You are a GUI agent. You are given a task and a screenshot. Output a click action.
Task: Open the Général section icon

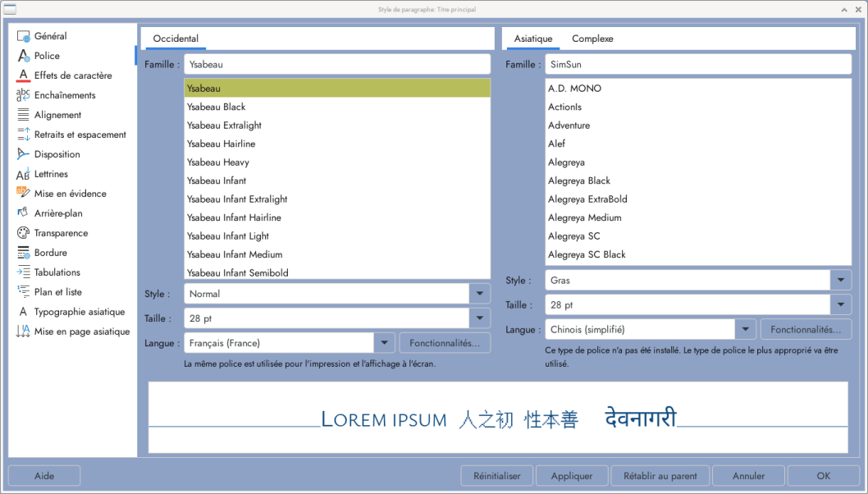[23, 36]
